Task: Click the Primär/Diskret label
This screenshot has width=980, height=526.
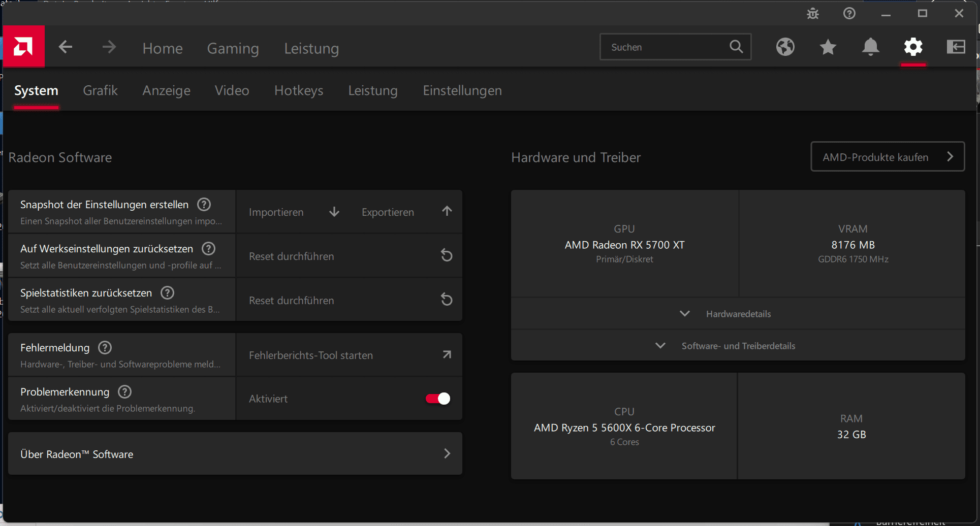Action: 624,259
